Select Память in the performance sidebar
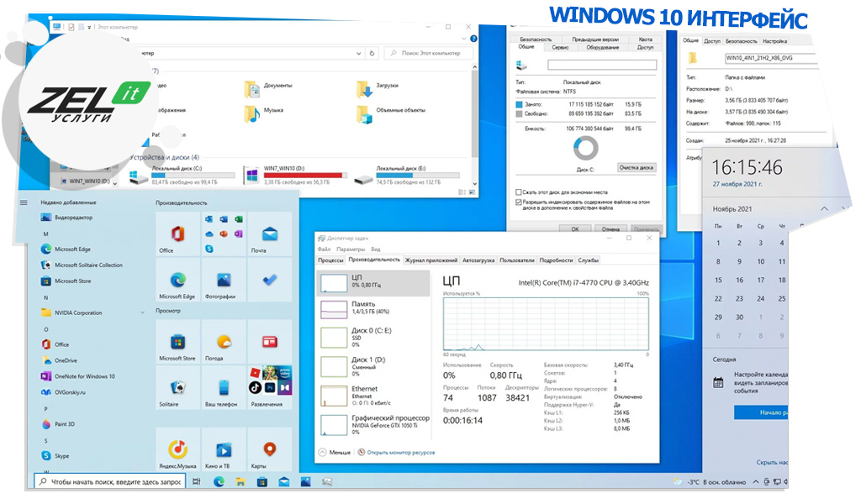 [x=373, y=309]
